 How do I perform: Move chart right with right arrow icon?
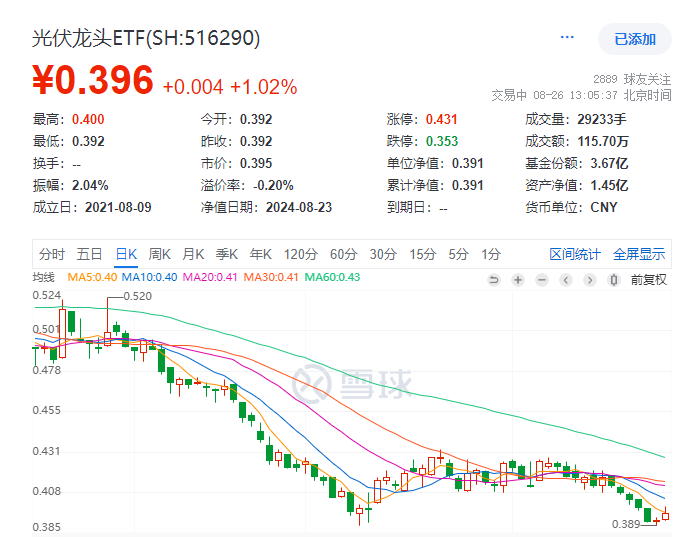pyautogui.click(x=590, y=280)
